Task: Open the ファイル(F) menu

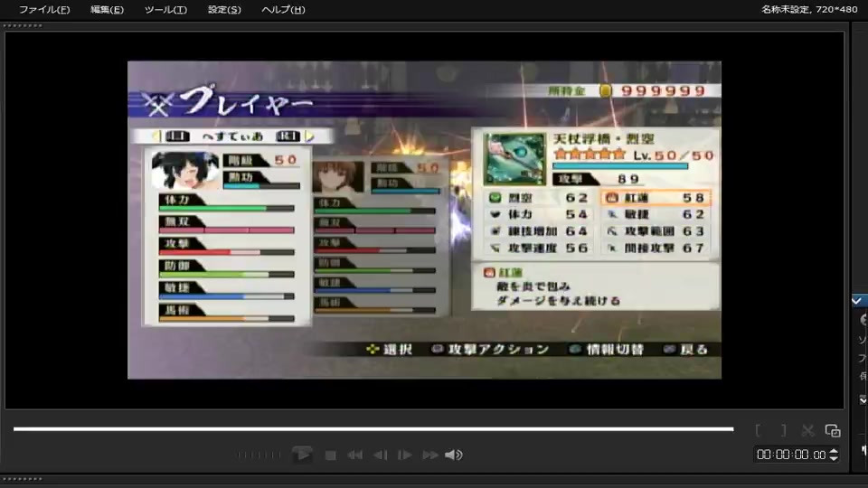Action: (x=44, y=9)
